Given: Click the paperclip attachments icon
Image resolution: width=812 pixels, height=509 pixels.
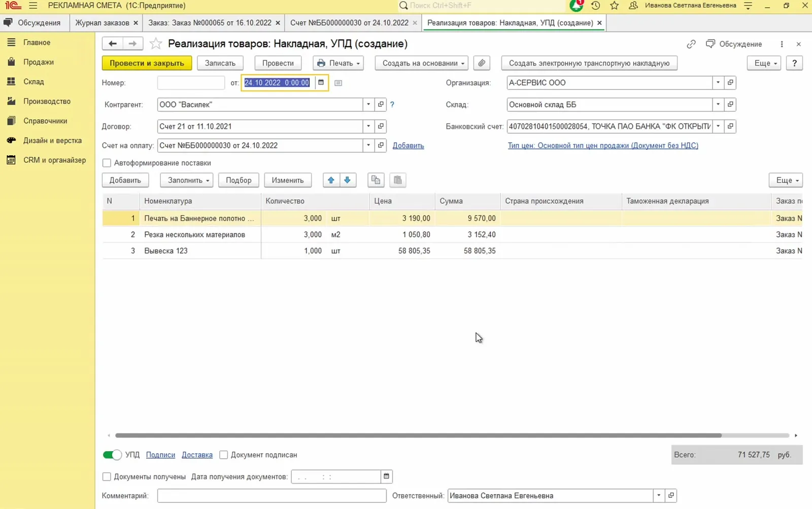Looking at the screenshot, I should [482, 63].
